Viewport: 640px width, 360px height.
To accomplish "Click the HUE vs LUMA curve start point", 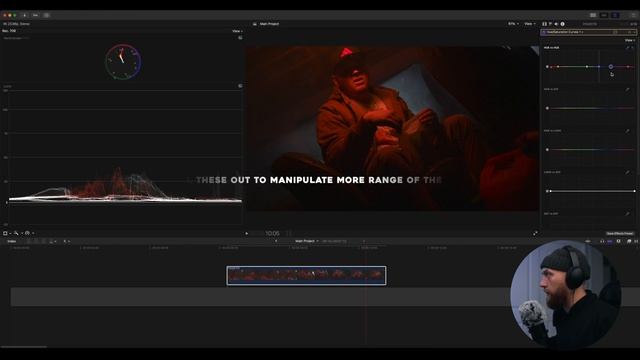I will coord(547,150).
